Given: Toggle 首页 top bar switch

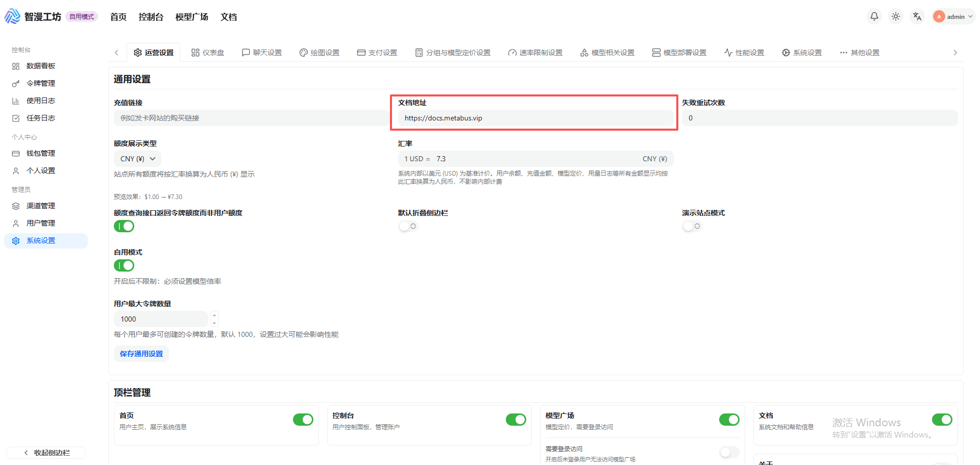Looking at the screenshot, I should tap(303, 420).
